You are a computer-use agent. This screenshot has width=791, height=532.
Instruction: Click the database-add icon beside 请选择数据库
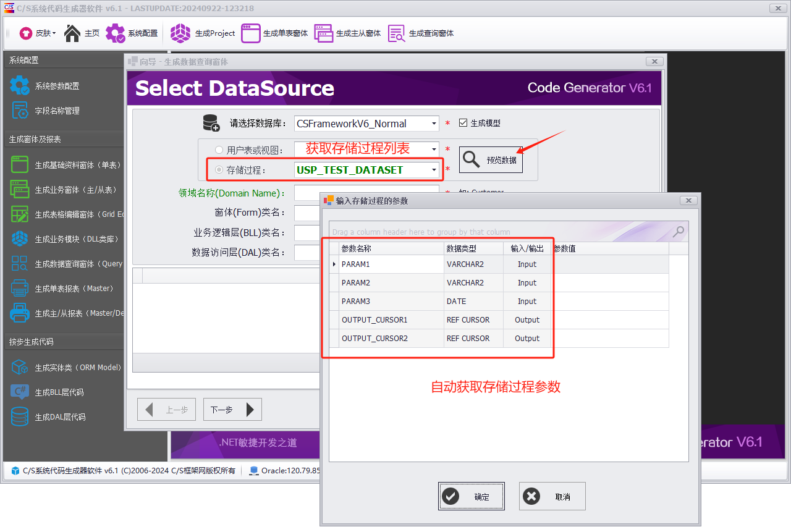[211, 123]
